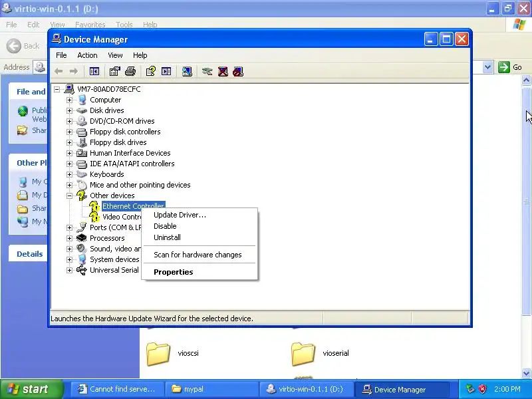Expand the Disk drives node
532x399 pixels.
[70, 110]
